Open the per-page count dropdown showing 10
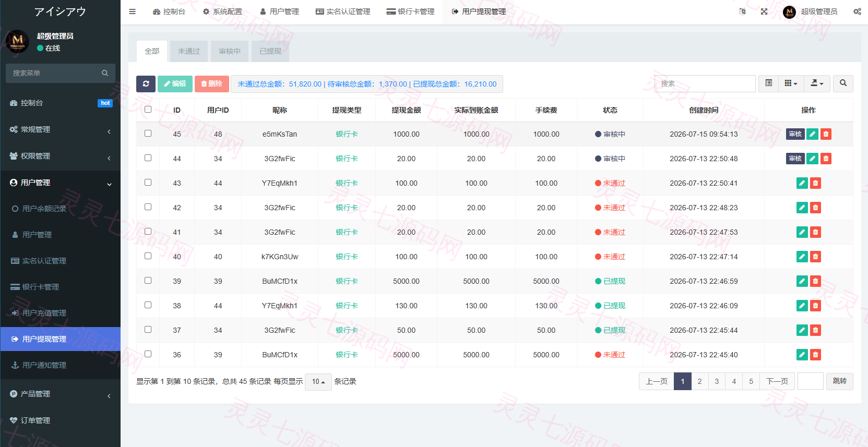 (x=318, y=382)
